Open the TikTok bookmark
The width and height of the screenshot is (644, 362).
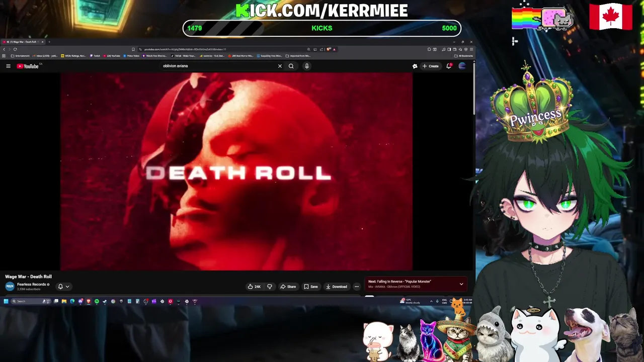coord(183,56)
